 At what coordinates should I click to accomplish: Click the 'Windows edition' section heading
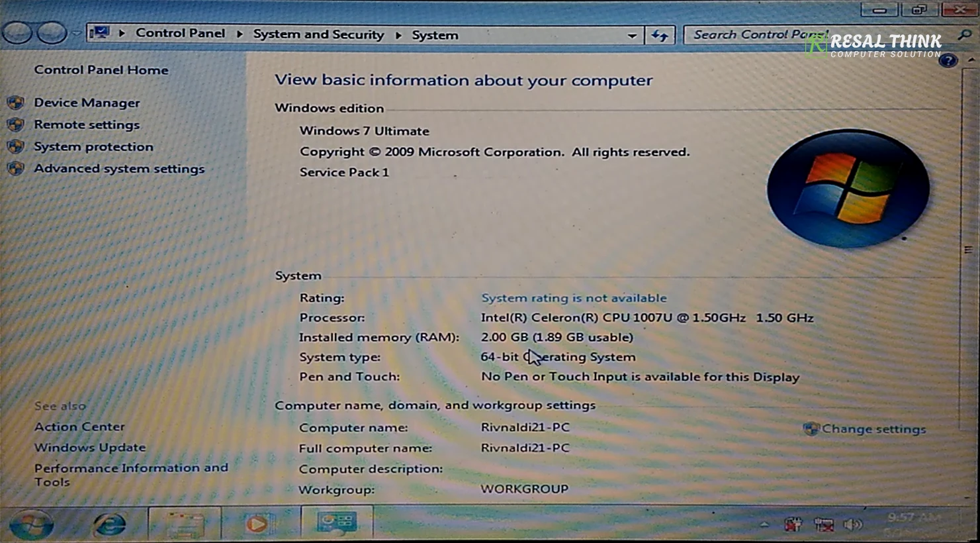pos(330,108)
